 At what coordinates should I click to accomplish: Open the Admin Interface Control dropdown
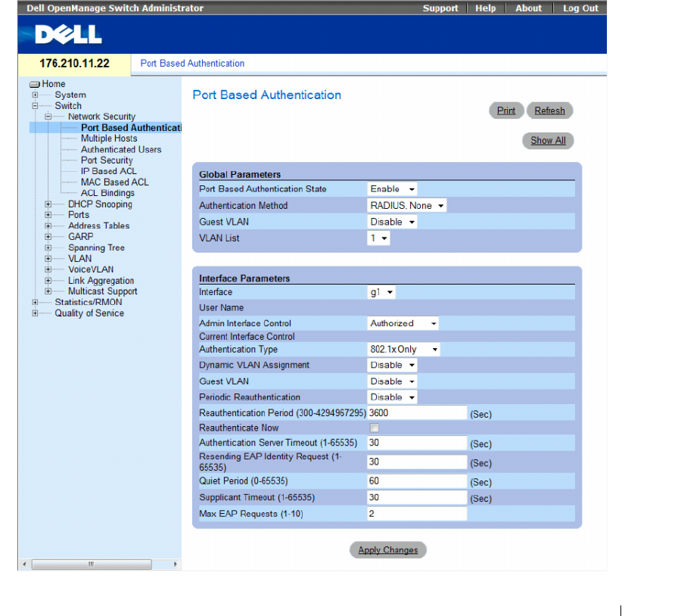point(403,323)
